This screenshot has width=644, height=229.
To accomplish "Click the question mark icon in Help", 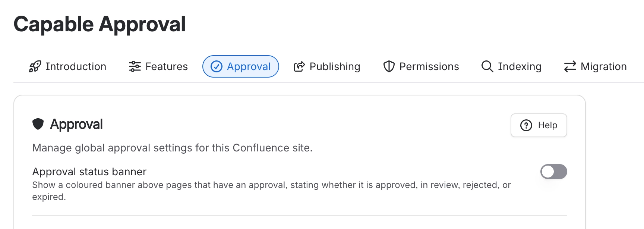I will click(526, 125).
